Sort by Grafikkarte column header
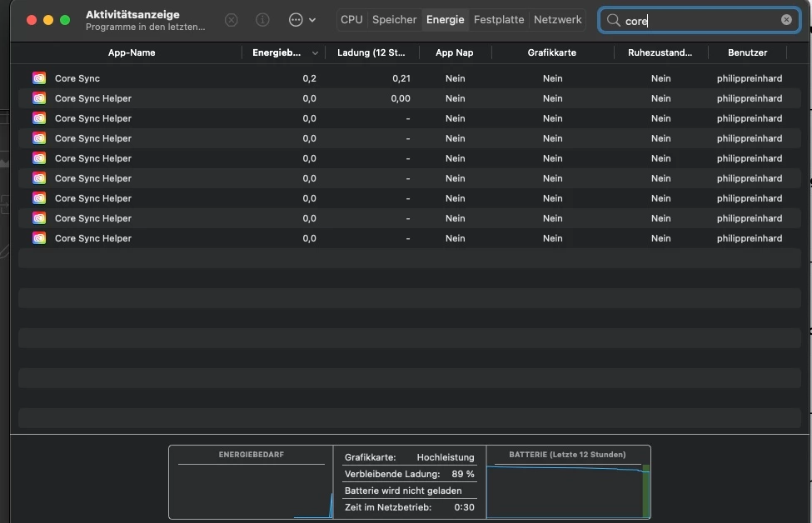 [x=551, y=52]
